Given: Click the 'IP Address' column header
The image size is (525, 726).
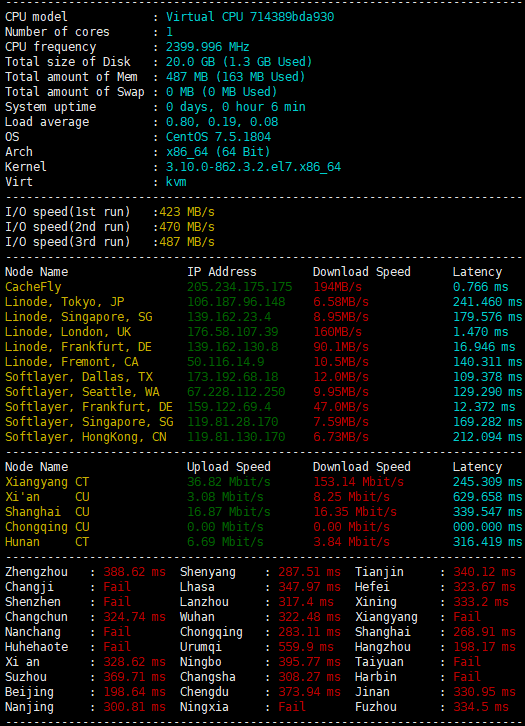Looking at the screenshot, I should click(222, 272).
